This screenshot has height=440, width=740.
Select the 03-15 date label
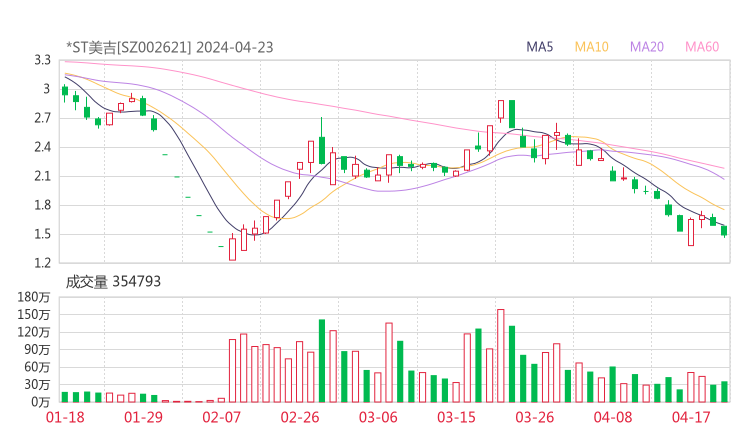point(456,417)
